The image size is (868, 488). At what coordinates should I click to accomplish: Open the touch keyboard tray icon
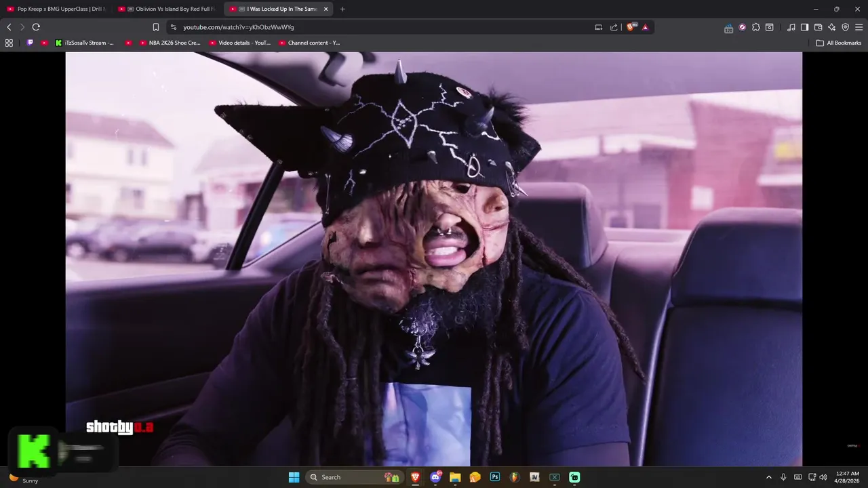798,477
